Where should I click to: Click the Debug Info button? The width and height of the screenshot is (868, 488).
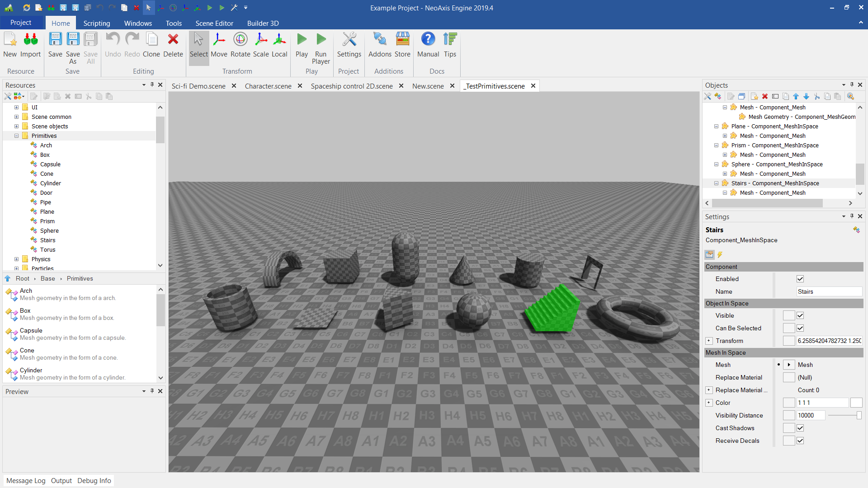94,480
